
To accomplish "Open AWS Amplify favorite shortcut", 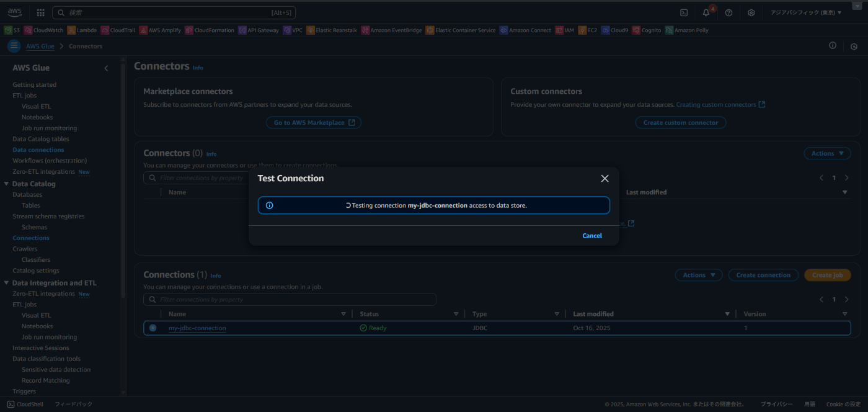I will [161, 30].
